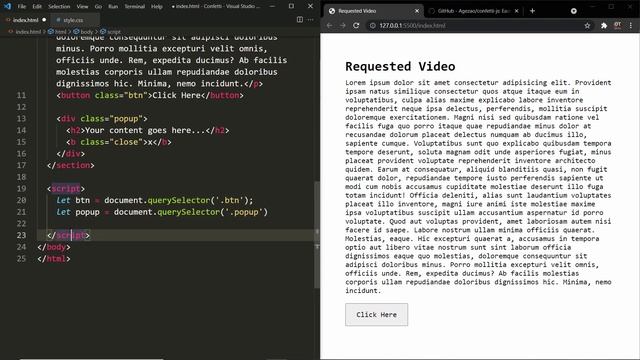Open the browser three-dot menu
640x360 pixels.
point(631,25)
